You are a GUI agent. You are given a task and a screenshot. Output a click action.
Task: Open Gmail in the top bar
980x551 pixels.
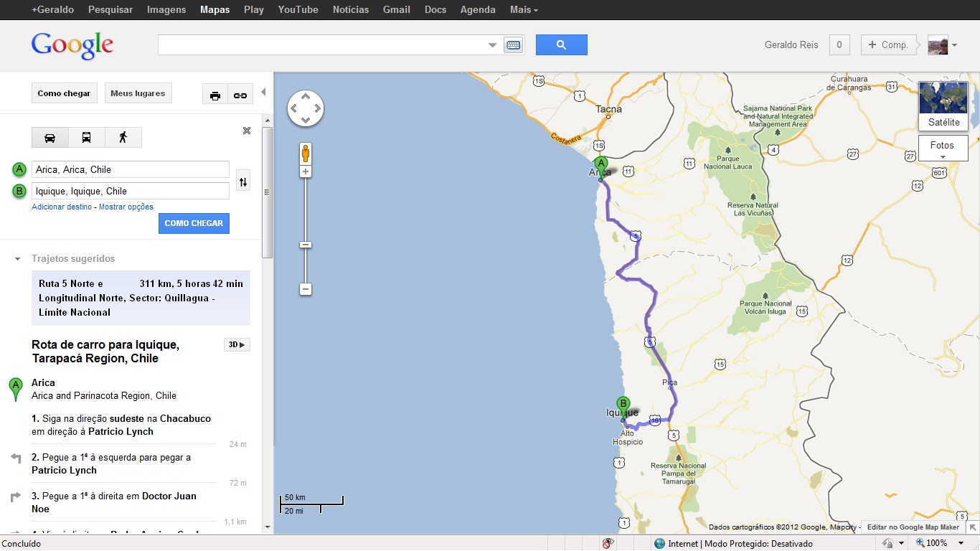397,9
